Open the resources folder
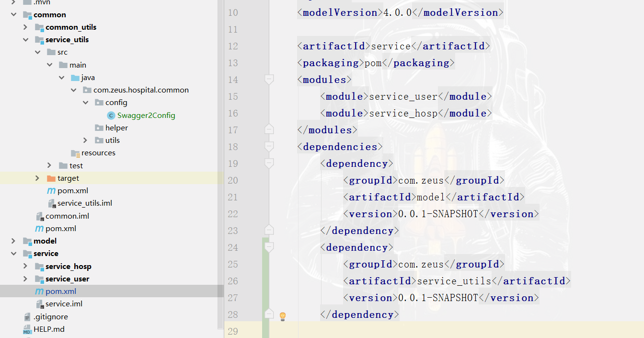This screenshot has width=644, height=338. click(x=97, y=152)
